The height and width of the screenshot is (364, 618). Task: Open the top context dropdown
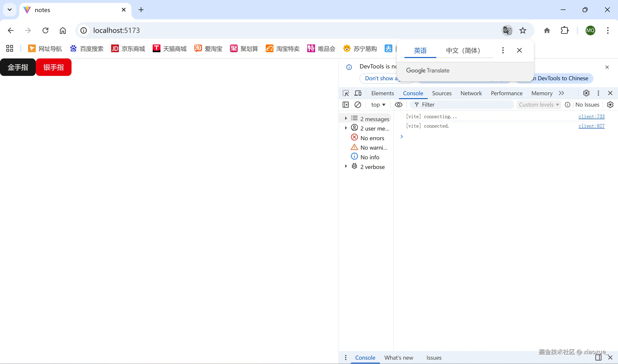(x=378, y=105)
